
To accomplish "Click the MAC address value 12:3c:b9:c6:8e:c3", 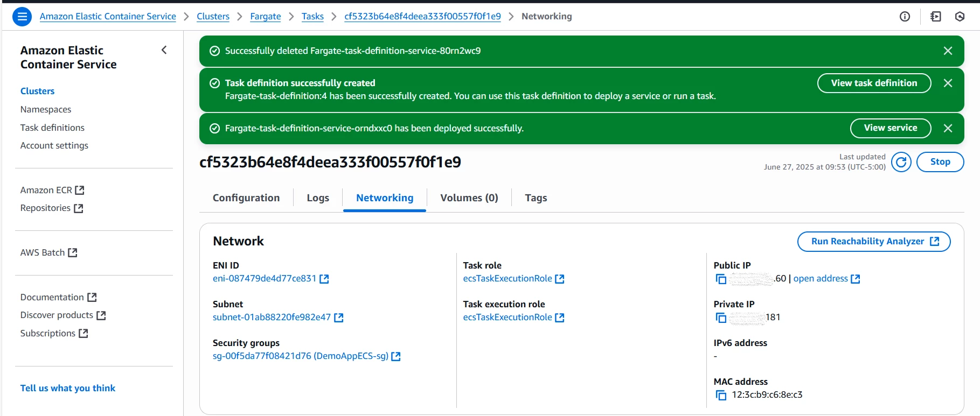I will pyautogui.click(x=767, y=395).
